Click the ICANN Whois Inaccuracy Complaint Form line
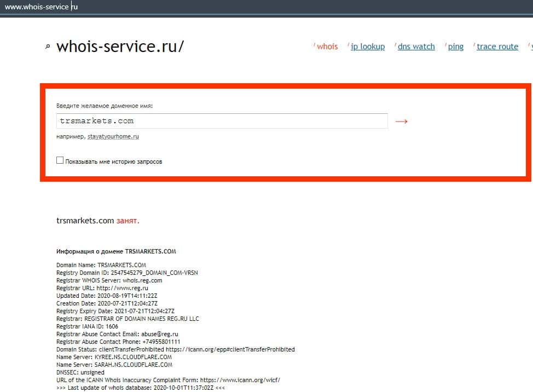 click(x=169, y=380)
